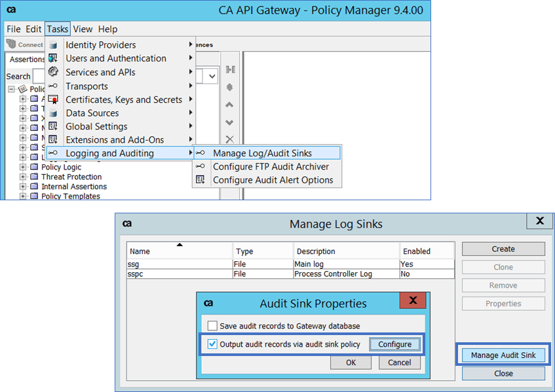Click the move assertion up arrow icon

(x=229, y=105)
